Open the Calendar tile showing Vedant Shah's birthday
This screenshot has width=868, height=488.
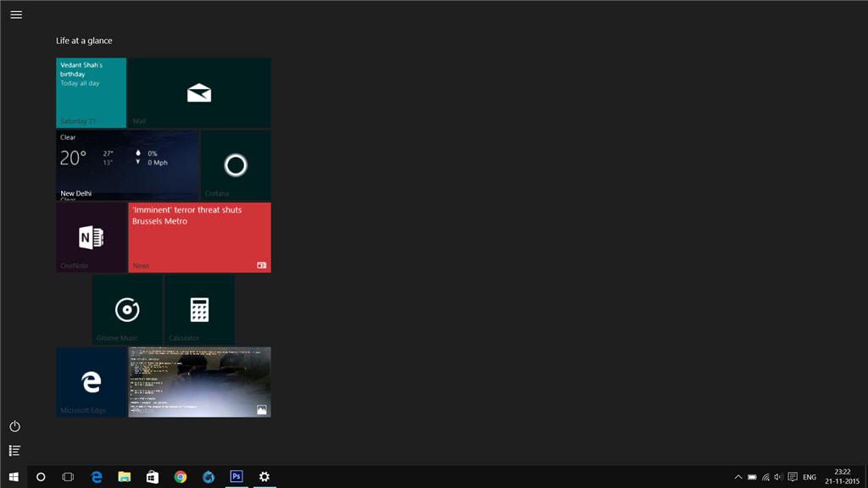91,93
